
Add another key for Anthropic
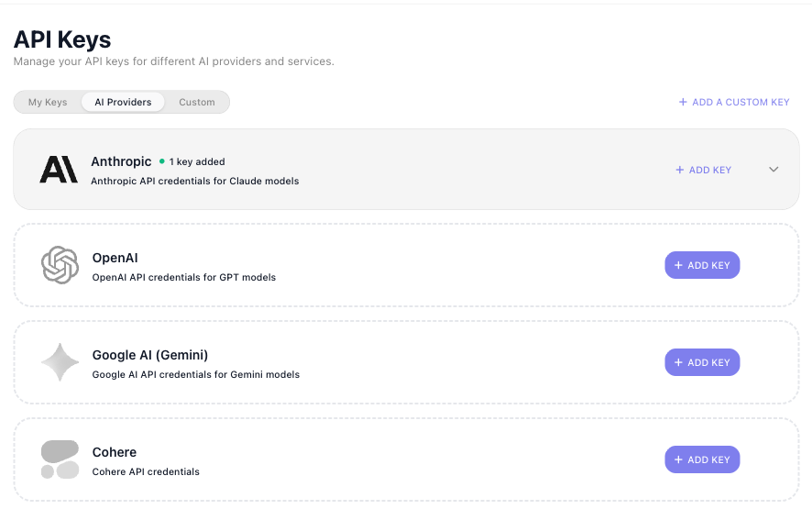click(703, 170)
